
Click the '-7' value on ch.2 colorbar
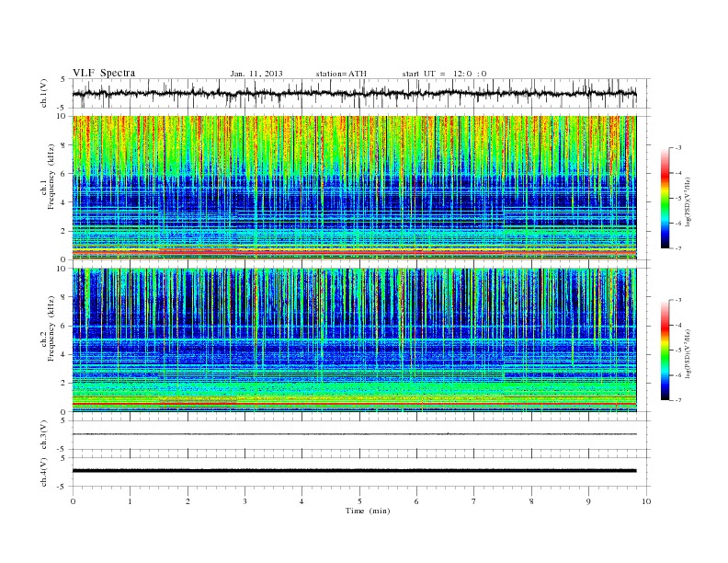click(678, 400)
